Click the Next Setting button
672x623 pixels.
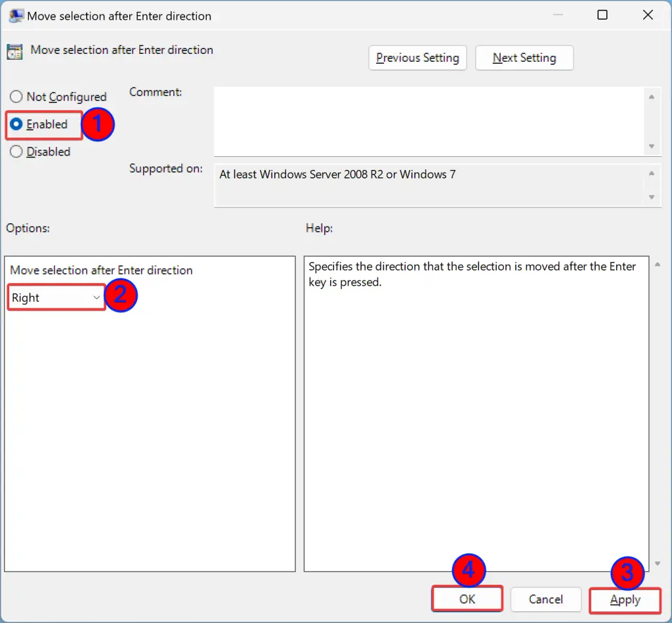point(524,58)
